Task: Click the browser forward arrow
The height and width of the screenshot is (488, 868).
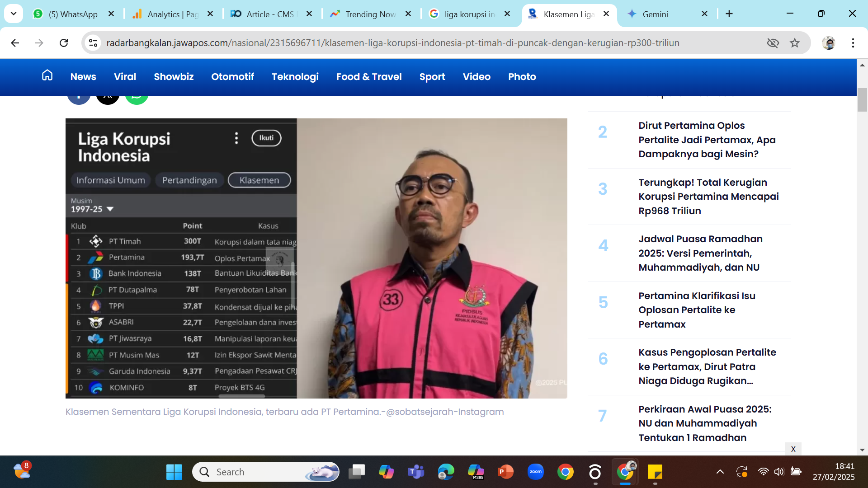Action: coord(39,43)
